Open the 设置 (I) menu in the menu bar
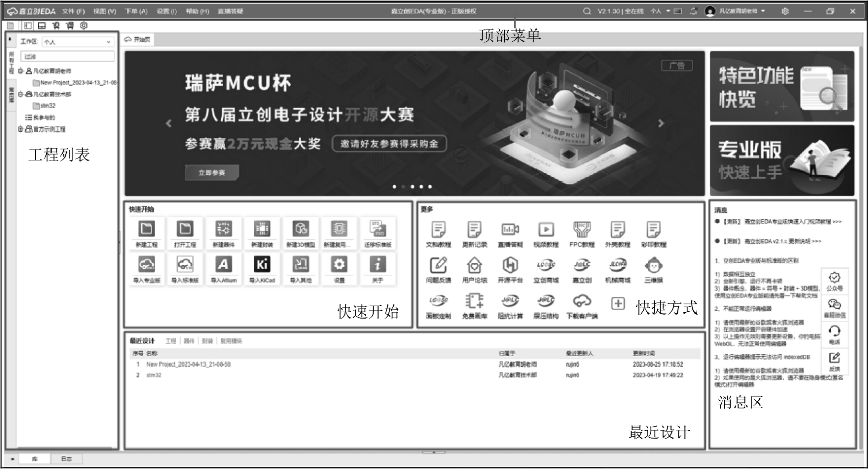This screenshot has height=469, width=868. tap(167, 11)
